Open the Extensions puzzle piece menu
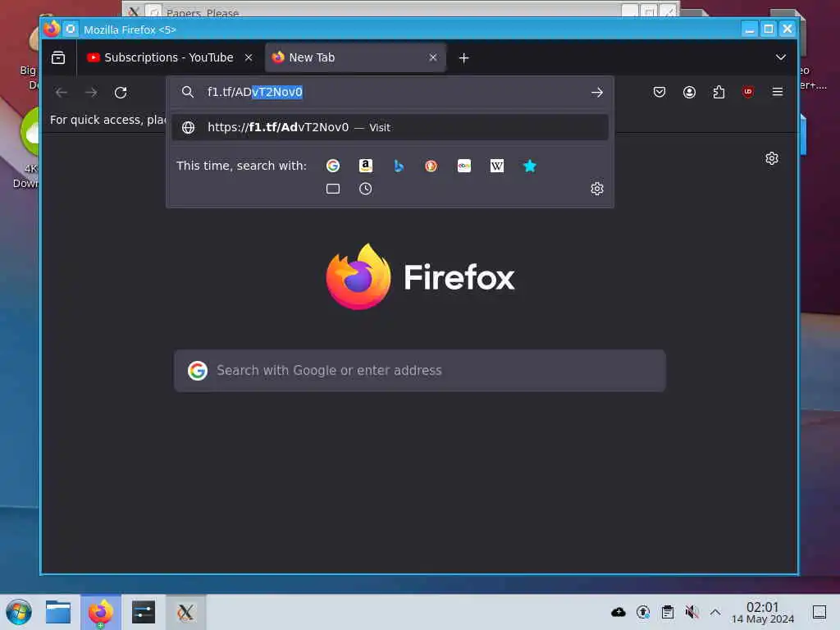Screen dimensions: 840x630 [x=719, y=92]
